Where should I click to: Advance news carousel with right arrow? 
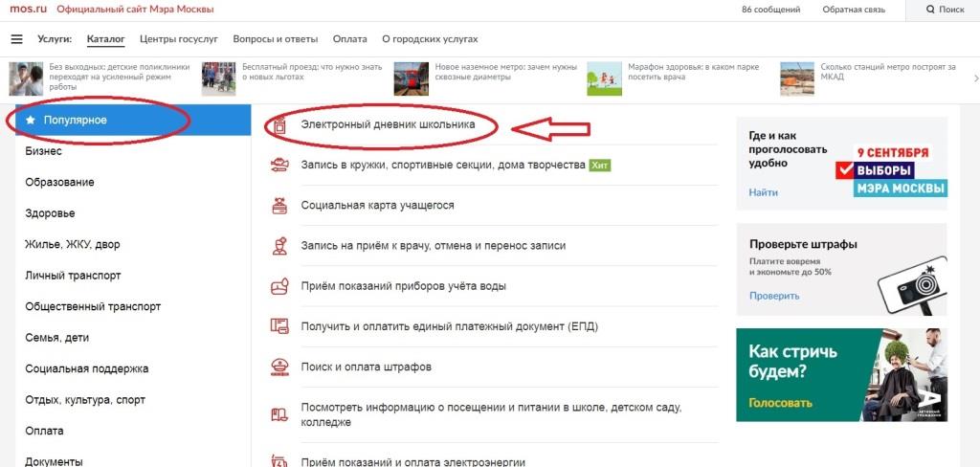tap(976, 78)
